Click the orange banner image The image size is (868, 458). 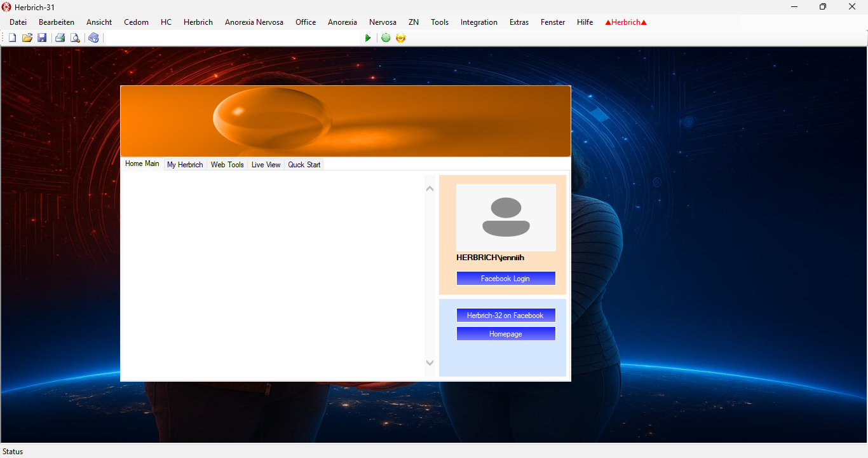(x=346, y=121)
